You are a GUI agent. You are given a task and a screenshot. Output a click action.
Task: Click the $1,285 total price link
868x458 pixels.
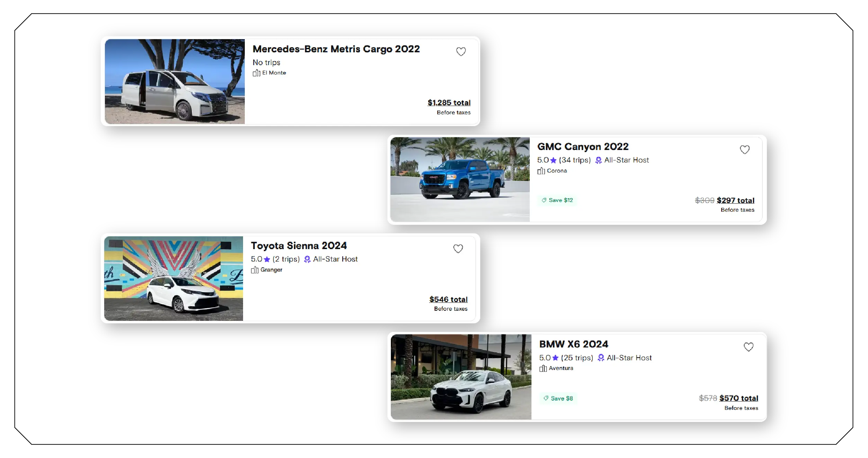[x=449, y=103]
